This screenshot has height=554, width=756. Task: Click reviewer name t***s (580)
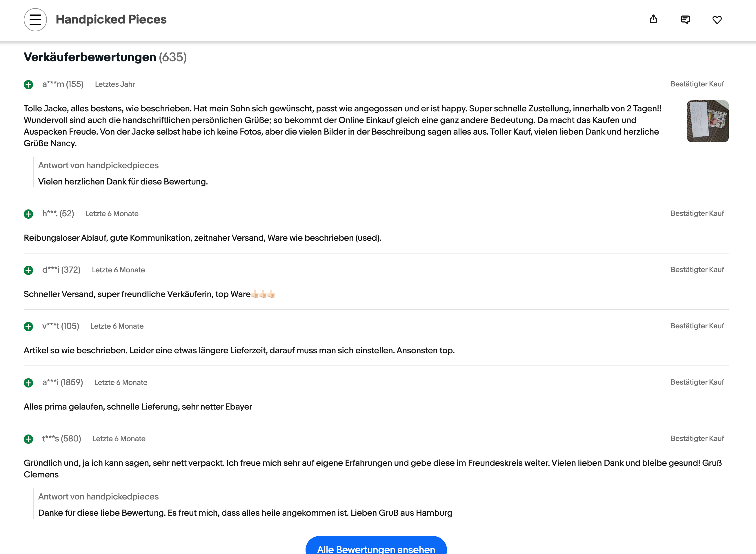[62, 439]
